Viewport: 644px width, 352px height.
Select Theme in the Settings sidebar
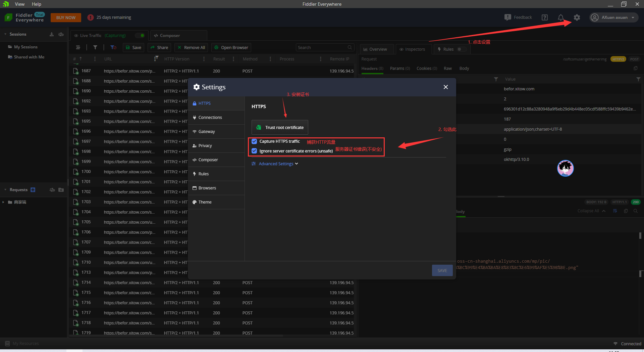pos(216,202)
